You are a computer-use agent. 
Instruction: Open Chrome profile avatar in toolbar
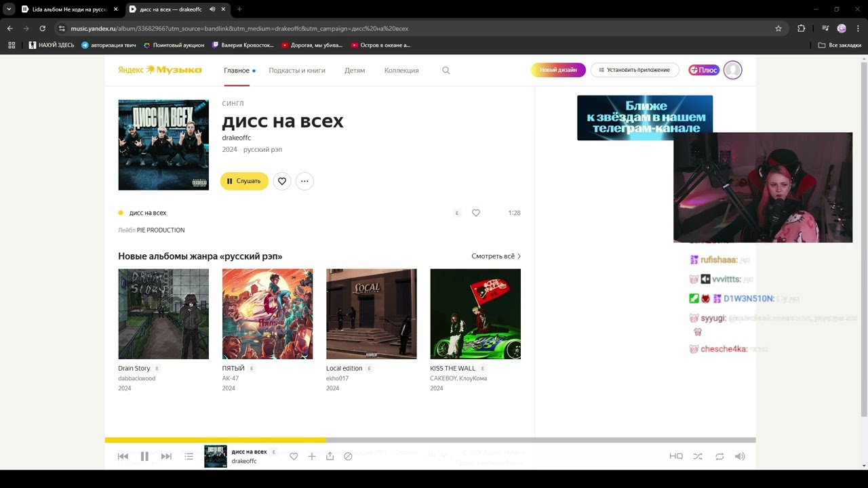pos(842,28)
